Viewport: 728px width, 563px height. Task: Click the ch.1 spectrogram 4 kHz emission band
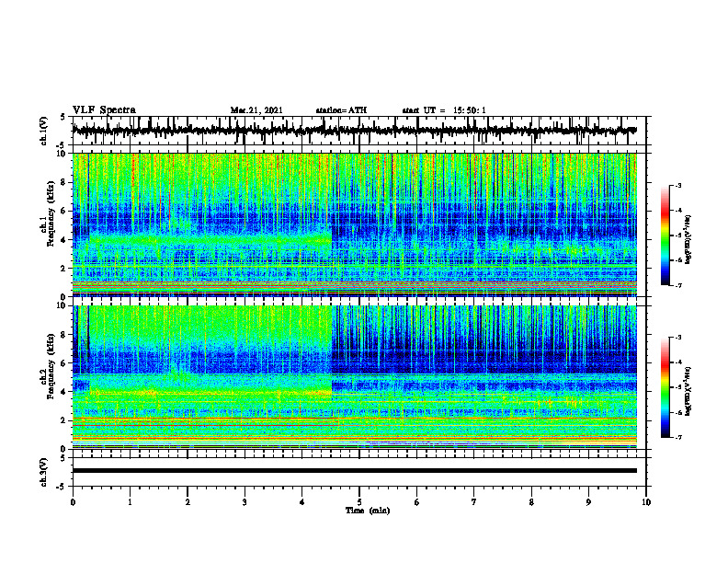210,240
